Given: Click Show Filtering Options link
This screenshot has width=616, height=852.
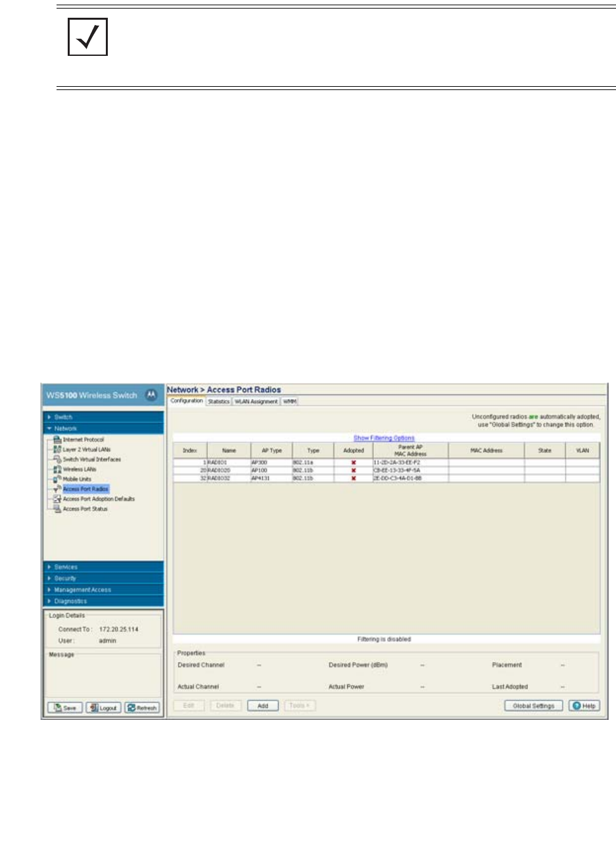Looking at the screenshot, I should (384, 438).
